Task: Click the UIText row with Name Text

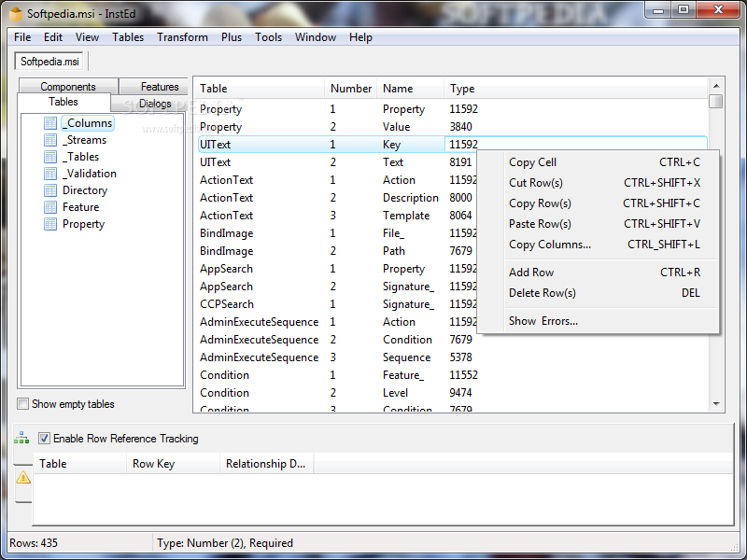Action: pos(336,162)
